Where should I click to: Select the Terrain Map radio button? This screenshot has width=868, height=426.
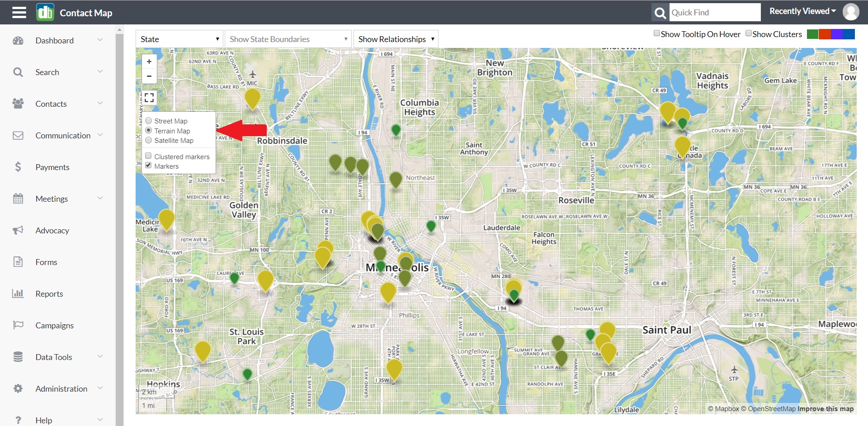(x=148, y=131)
